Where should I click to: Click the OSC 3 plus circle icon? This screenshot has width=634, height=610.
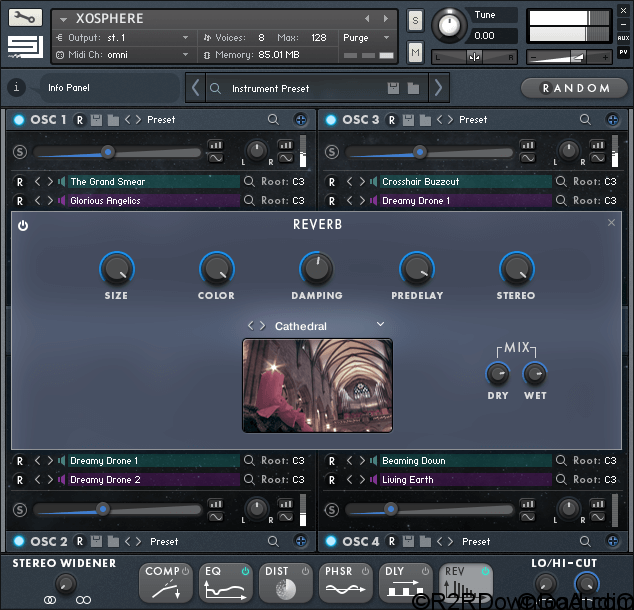(613, 120)
